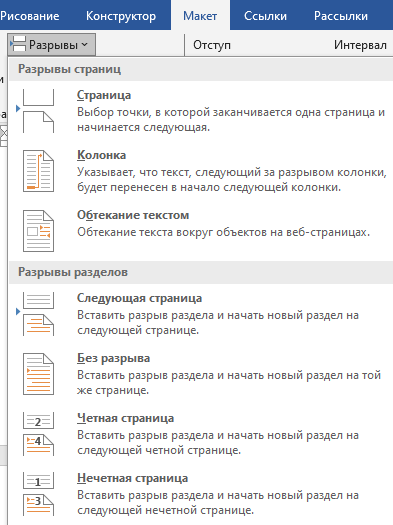393x525 pixels.
Task: Click the text 'будет перенесен в начало следующей колонки'
Action: pos(208,187)
